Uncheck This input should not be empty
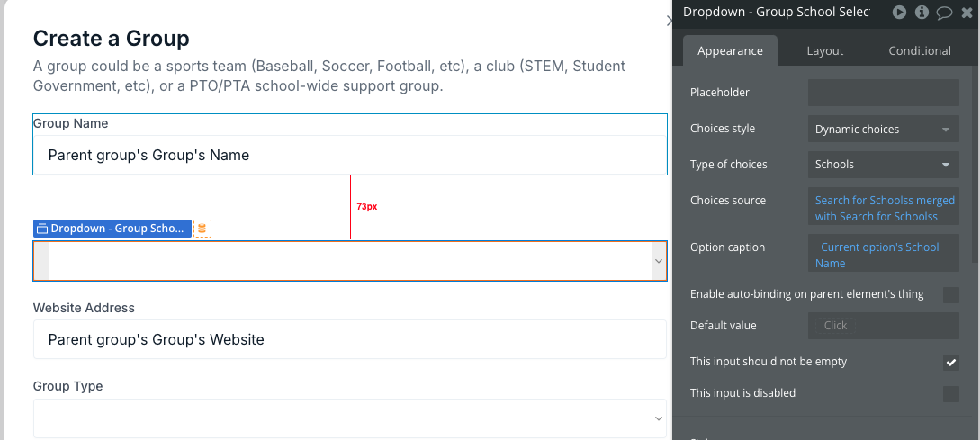The image size is (980, 440). [x=950, y=362]
